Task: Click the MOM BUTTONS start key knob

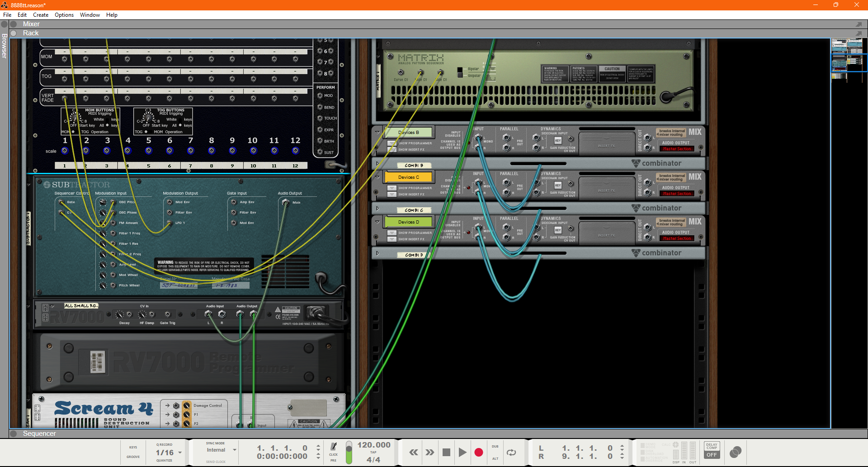Action: [x=75, y=118]
